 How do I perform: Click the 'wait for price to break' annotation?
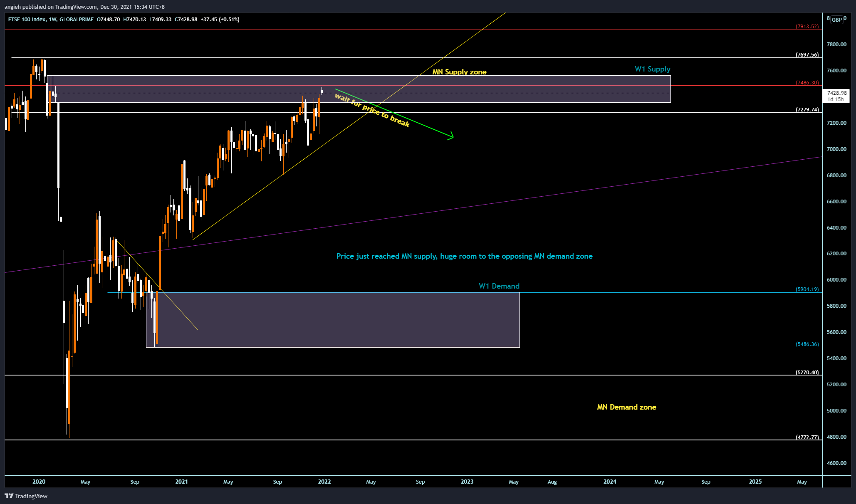tap(372, 110)
